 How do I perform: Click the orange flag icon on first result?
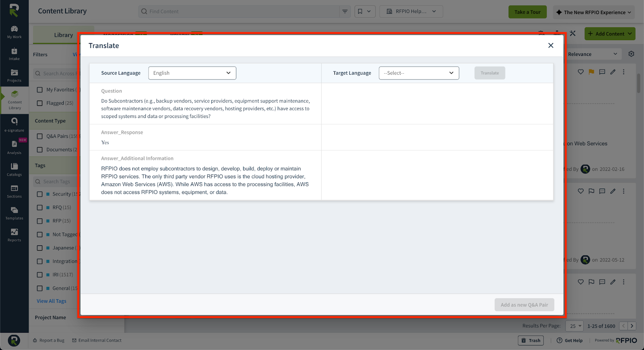click(591, 72)
